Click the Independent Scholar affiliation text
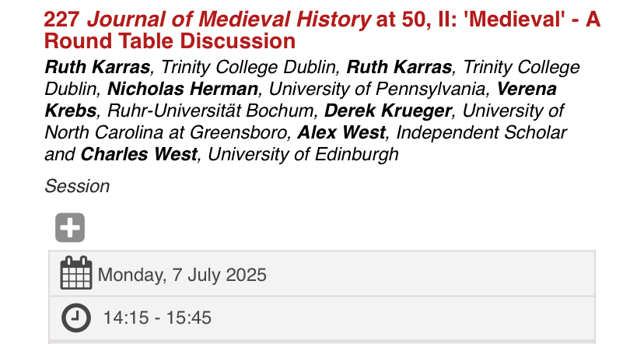644x344 pixels. (x=475, y=132)
